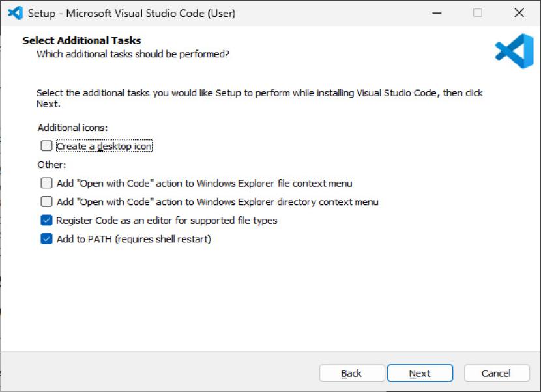Screen dimensions: 541x392
Task: Click the "Additional icons:" group label
Action: (x=72, y=128)
